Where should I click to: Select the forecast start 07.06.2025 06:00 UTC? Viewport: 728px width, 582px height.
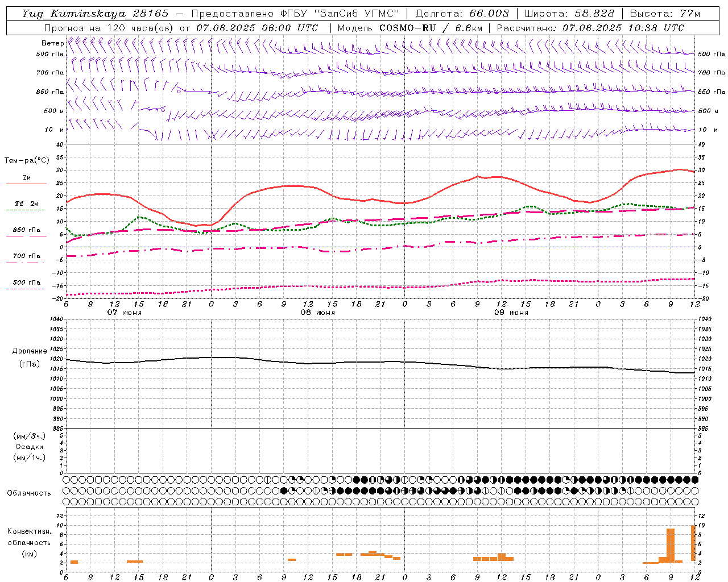click(x=257, y=28)
